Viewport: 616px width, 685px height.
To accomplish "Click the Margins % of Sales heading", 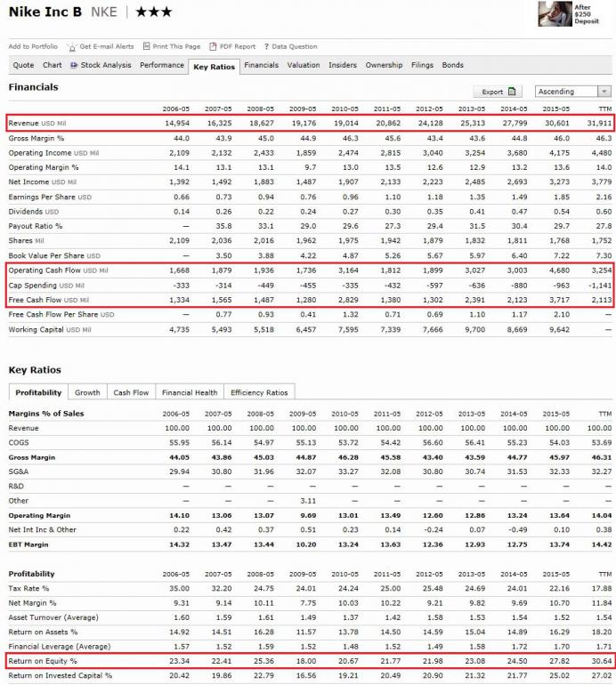I will 46,414.
